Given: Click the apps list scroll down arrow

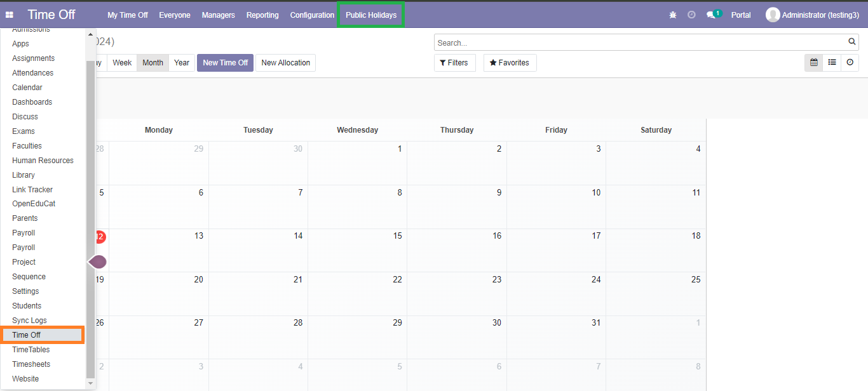Looking at the screenshot, I should 90,383.
